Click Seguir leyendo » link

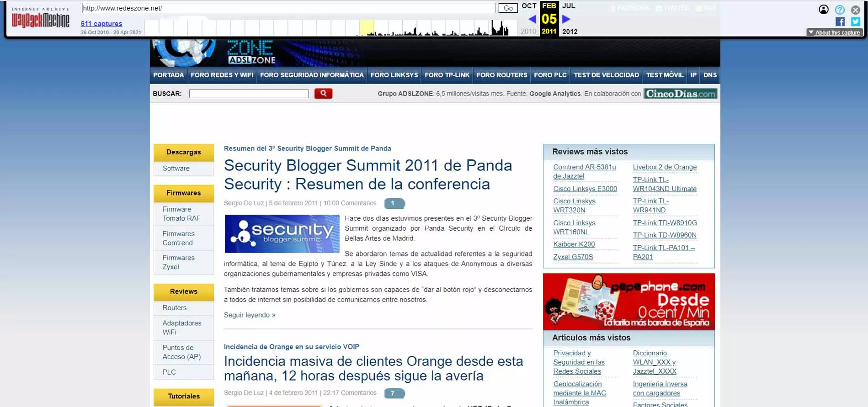tap(250, 315)
